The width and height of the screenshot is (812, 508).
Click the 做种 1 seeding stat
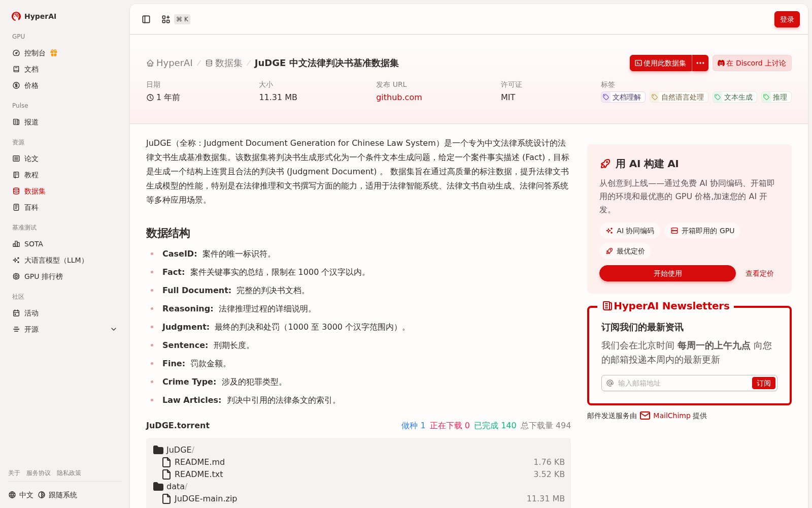pyautogui.click(x=414, y=425)
